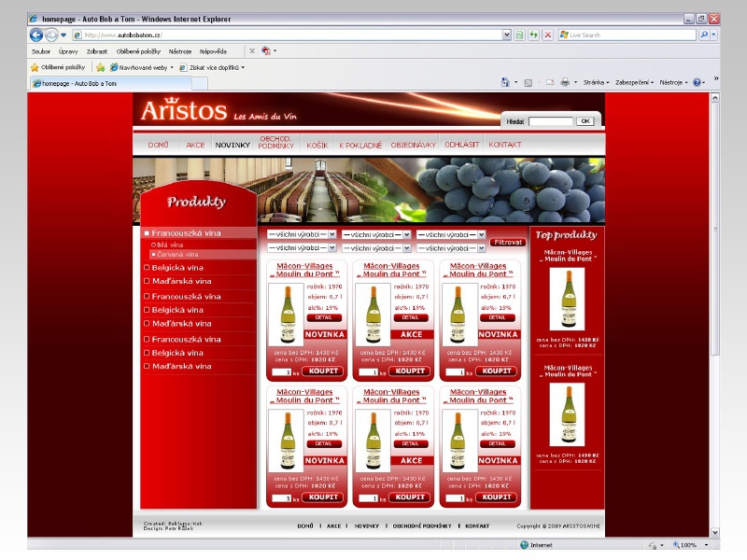
Task: Click DETAIL on the bottom-row AKCE product
Action: (x=410, y=444)
